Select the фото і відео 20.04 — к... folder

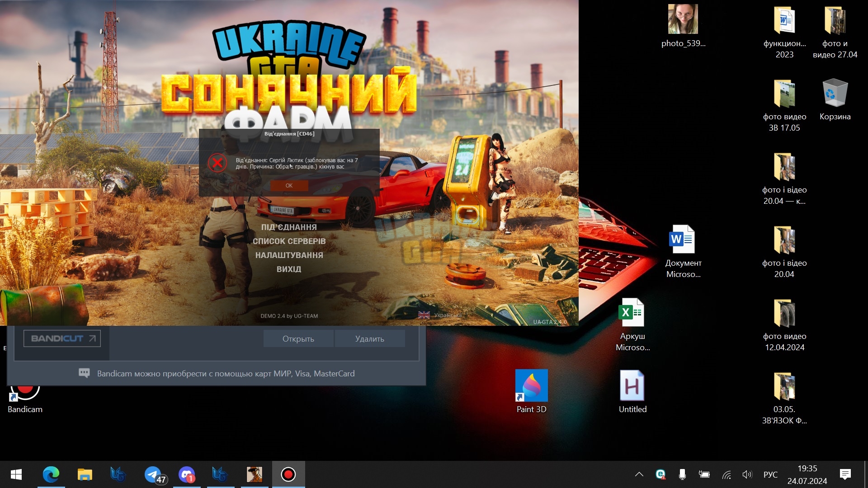coord(784,179)
